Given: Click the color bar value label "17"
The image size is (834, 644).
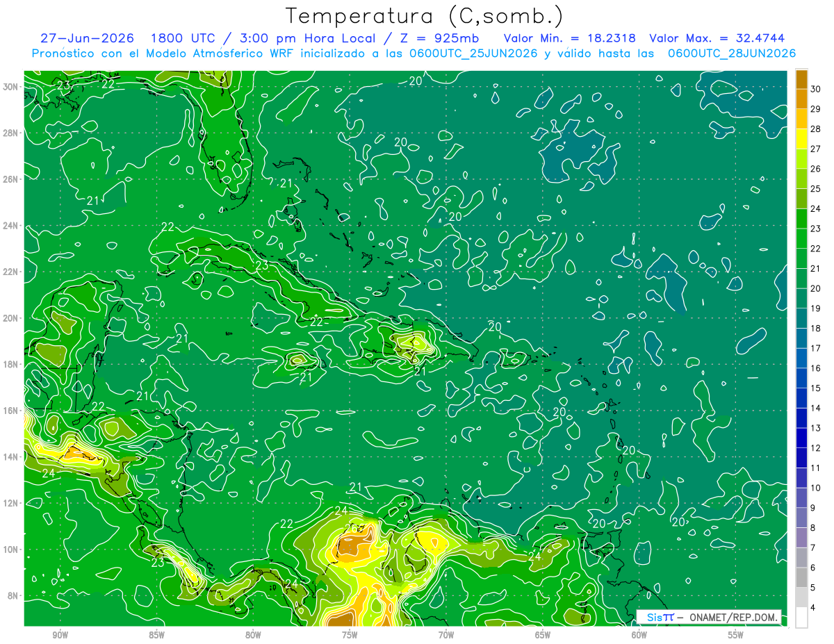Looking at the screenshot, I should (816, 349).
